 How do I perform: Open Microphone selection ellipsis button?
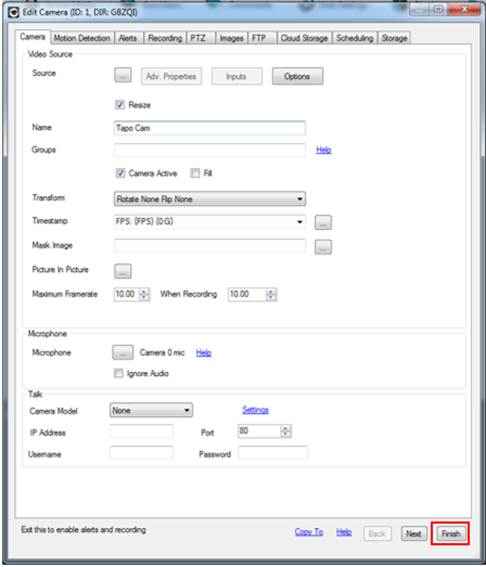(x=123, y=352)
